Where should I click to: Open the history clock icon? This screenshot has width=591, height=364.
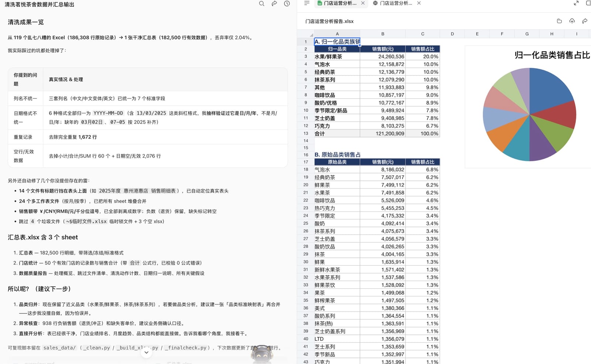pos(287,4)
